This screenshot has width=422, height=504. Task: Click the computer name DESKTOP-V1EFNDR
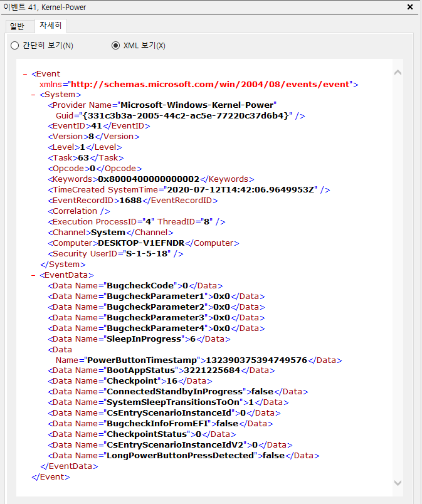tap(140, 243)
